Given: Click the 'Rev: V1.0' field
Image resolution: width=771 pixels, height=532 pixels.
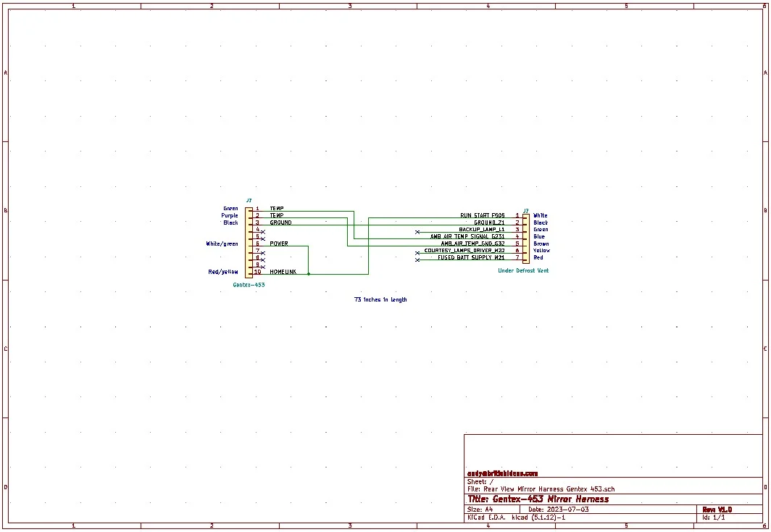Looking at the screenshot, I should [x=717, y=510].
